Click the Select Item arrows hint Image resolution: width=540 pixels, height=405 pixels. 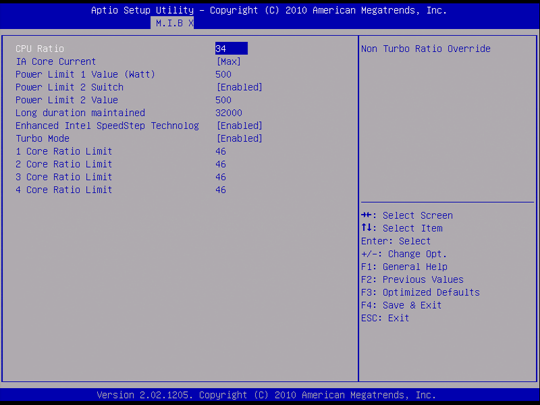pos(402,228)
